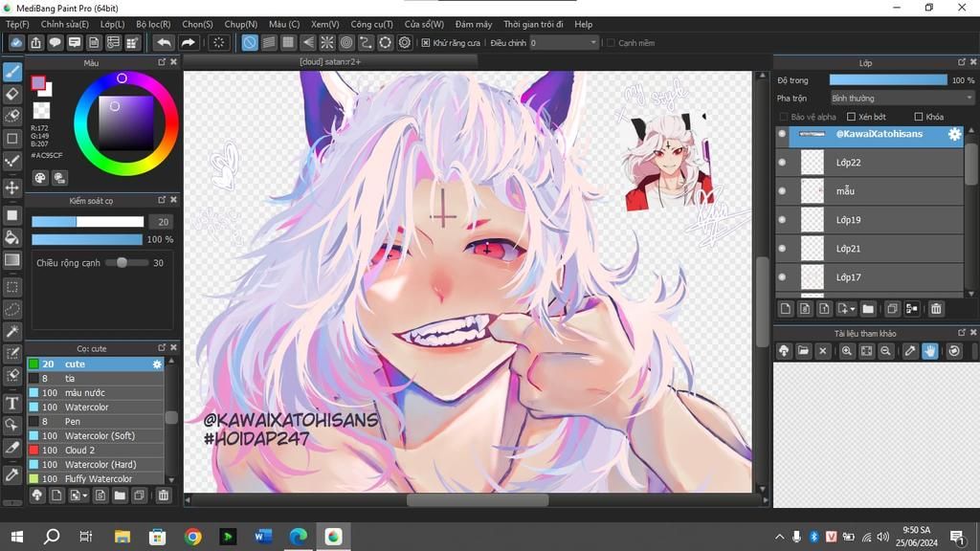Enable the Xén bớt clipping checkbox
Screen dimensions: 980x551
click(x=851, y=117)
